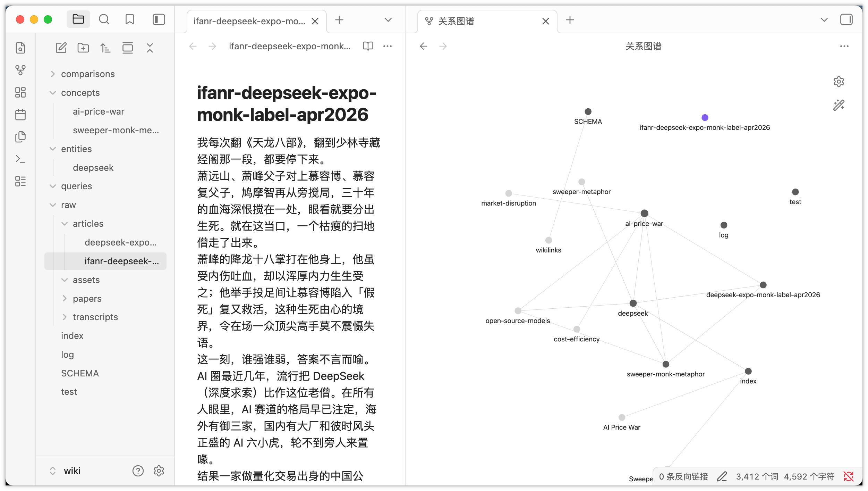The image size is (868, 491).
Task: Toggle the left sidebar
Action: pos(159,19)
